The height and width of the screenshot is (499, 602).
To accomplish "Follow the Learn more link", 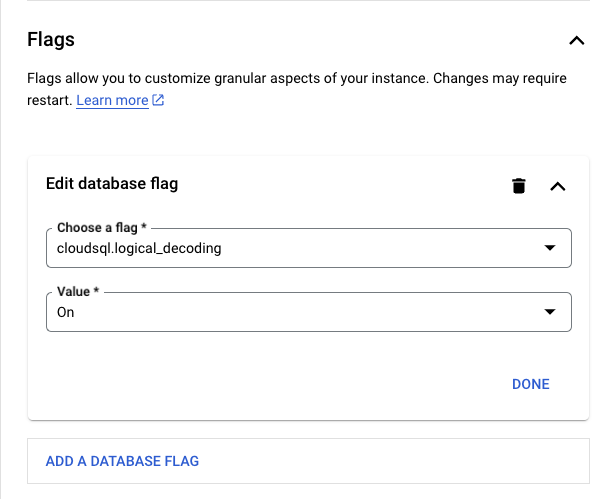I will [112, 101].
